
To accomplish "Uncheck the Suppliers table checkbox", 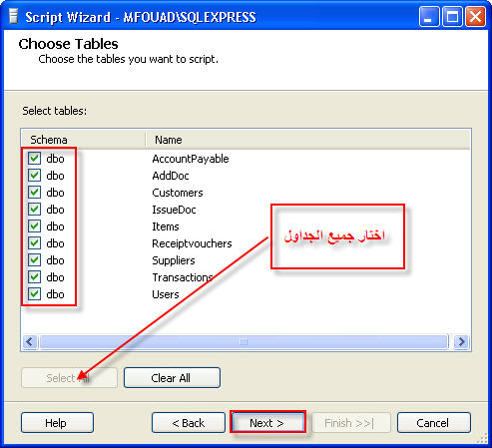I will pos(34,260).
